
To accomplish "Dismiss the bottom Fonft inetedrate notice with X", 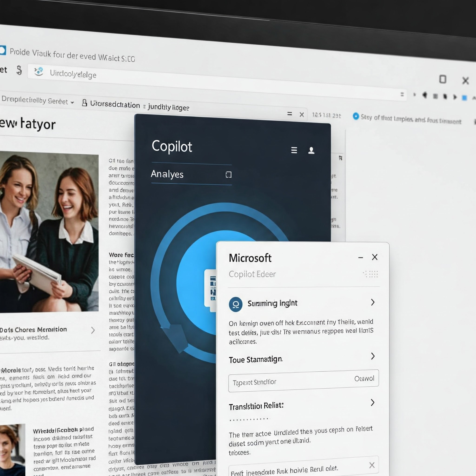I will pos(372,465).
